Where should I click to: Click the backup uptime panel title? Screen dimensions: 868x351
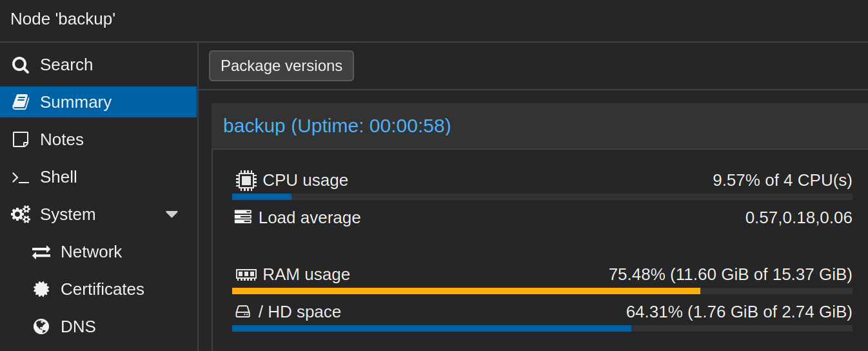337,126
